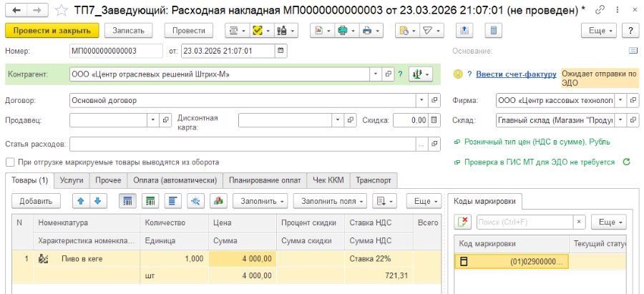
Task: Go forward with the right arrow button
Action: point(37,11)
